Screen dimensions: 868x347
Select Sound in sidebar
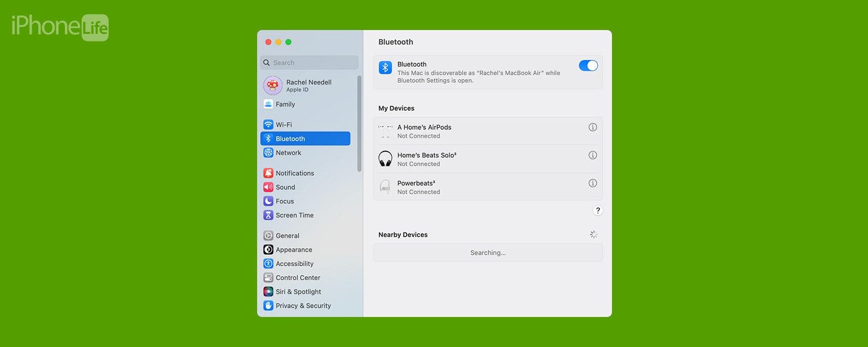pyautogui.click(x=285, y=187)
